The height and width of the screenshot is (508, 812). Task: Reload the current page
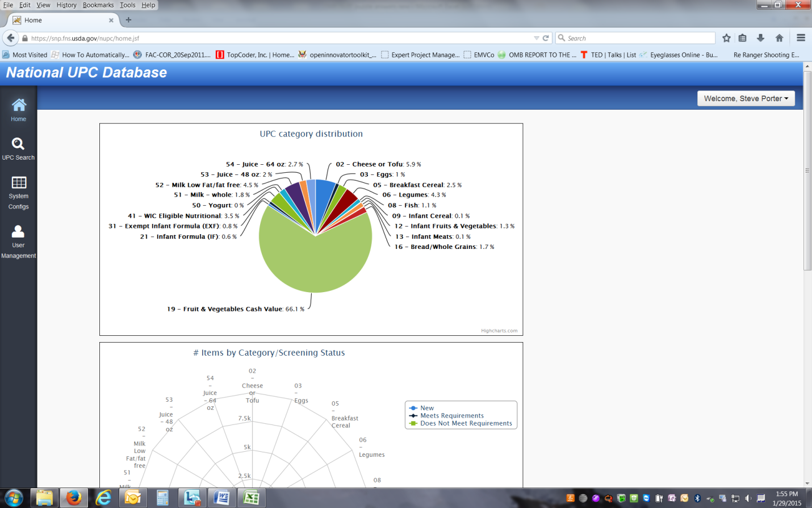546,38
